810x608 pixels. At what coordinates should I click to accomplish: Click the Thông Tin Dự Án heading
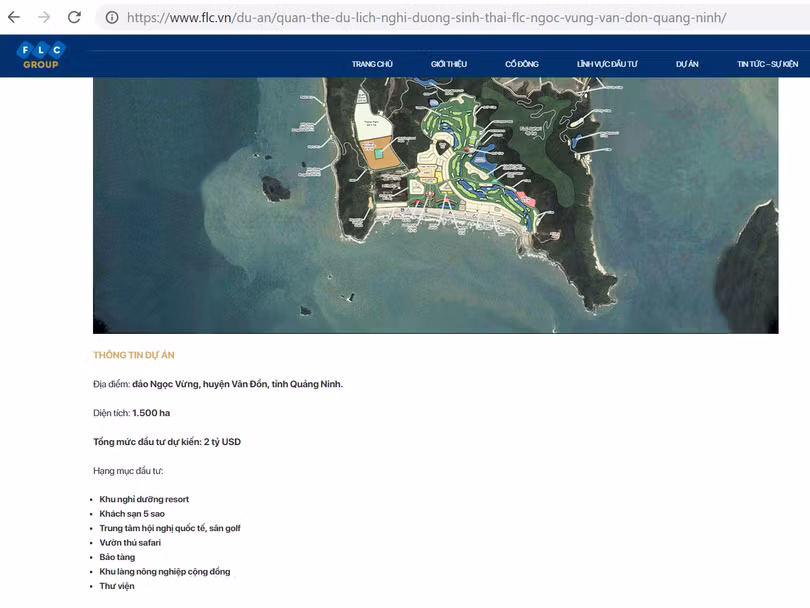point(134,355)
